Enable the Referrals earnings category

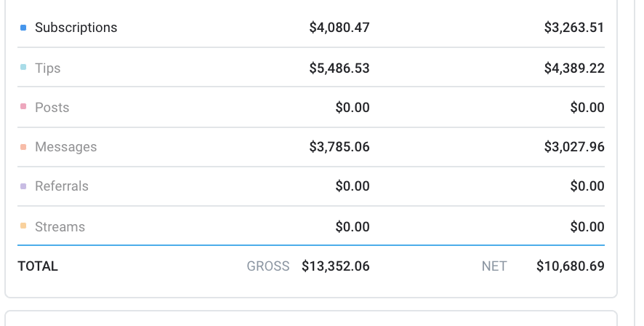[x=61, y=186]
